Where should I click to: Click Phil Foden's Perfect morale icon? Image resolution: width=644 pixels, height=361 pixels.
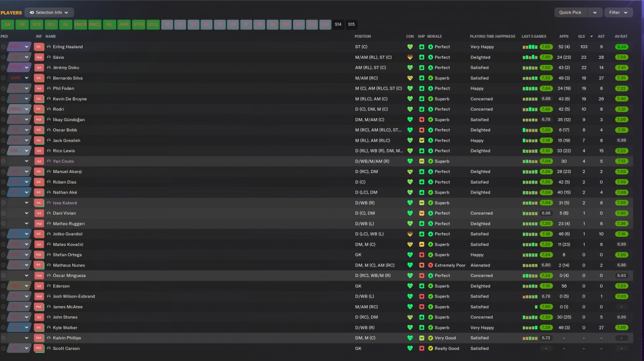(x=431, y=88)
